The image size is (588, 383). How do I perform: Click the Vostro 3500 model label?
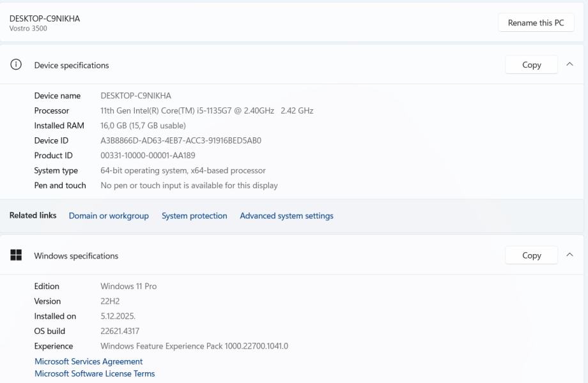point(28,29)
